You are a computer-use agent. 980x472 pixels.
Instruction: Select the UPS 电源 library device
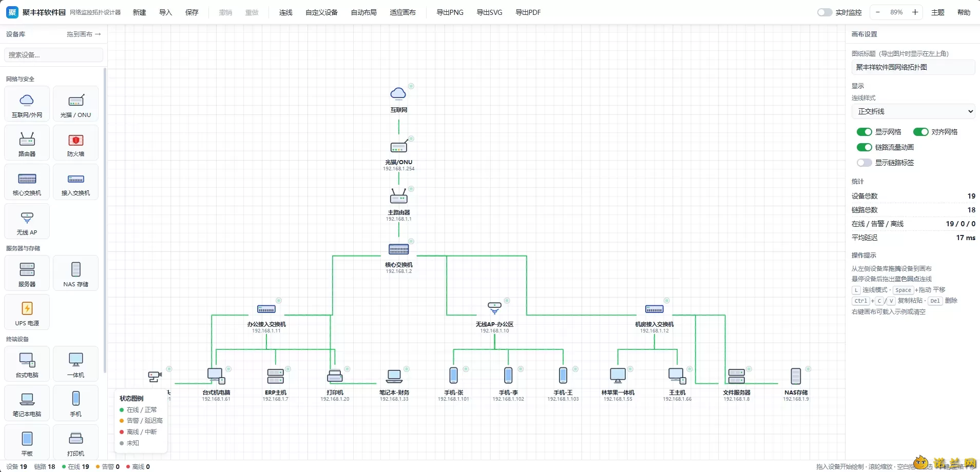point(27,312)
